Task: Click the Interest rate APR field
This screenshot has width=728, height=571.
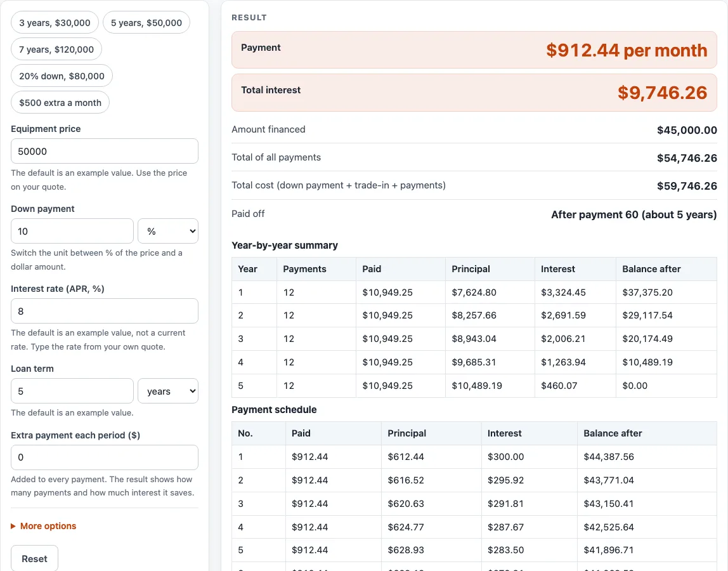Action: point(105,311)
